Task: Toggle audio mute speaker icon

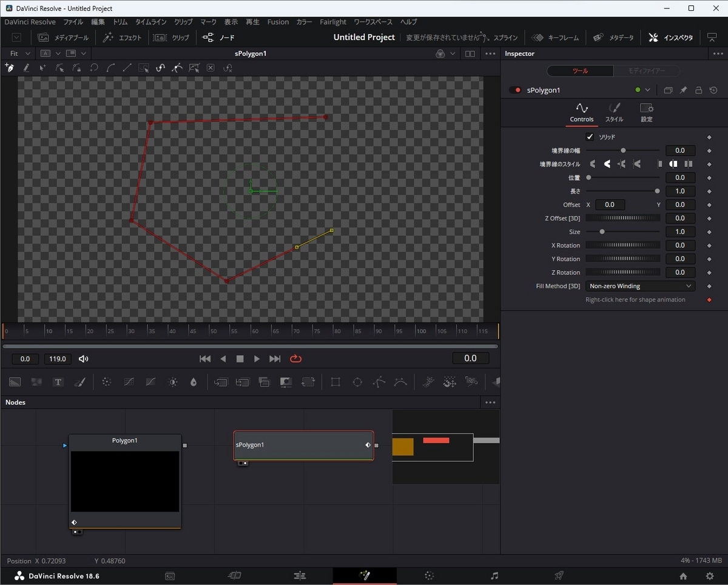Action: (84, 359)
